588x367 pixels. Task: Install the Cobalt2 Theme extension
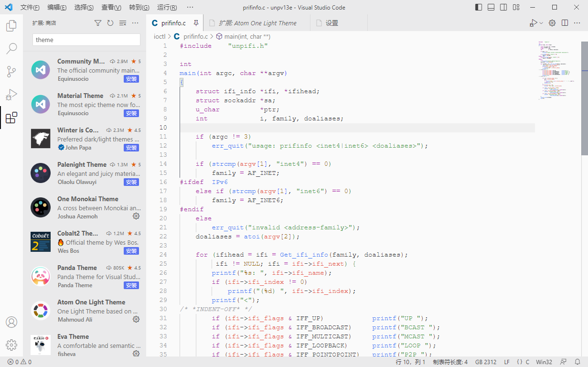coord(131,251)
